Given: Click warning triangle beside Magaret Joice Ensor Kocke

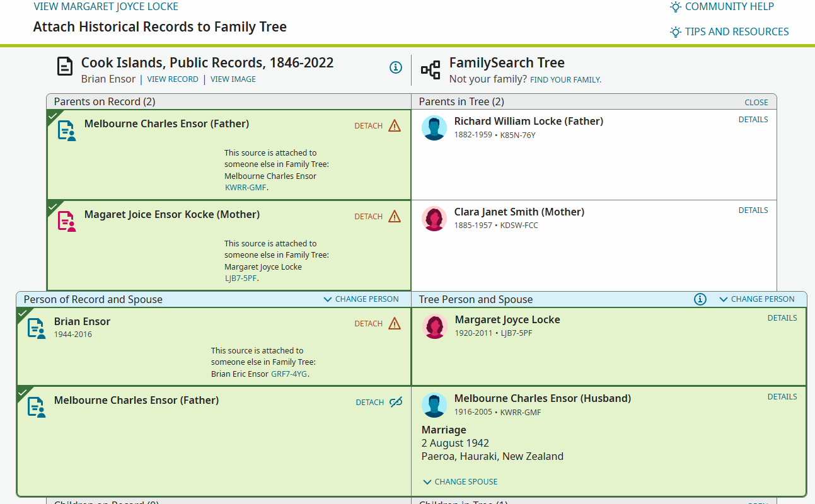Looking at the screenshot, I should [395, 216].
